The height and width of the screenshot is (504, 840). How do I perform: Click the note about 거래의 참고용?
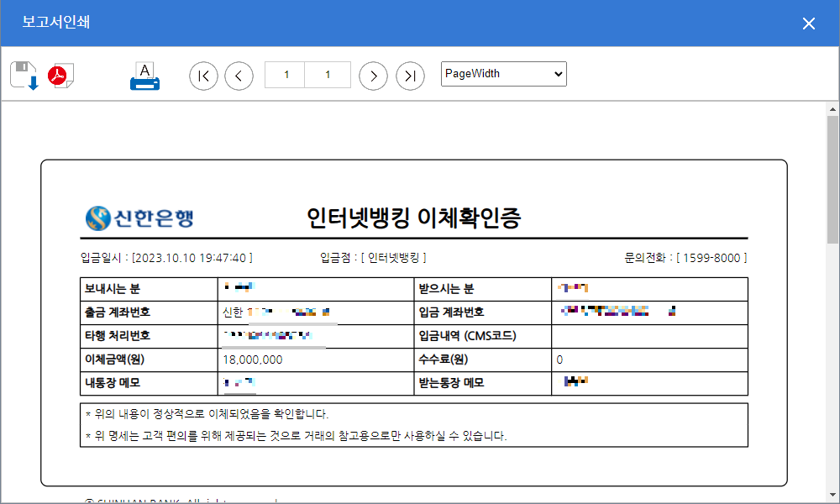tap(296, 436)
